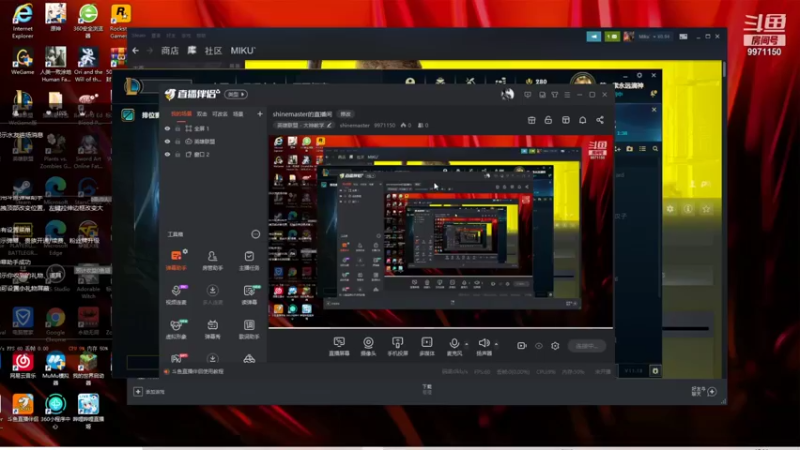
Task: Open the MIKU profile tab in Steam
Action: coord(243,51)
